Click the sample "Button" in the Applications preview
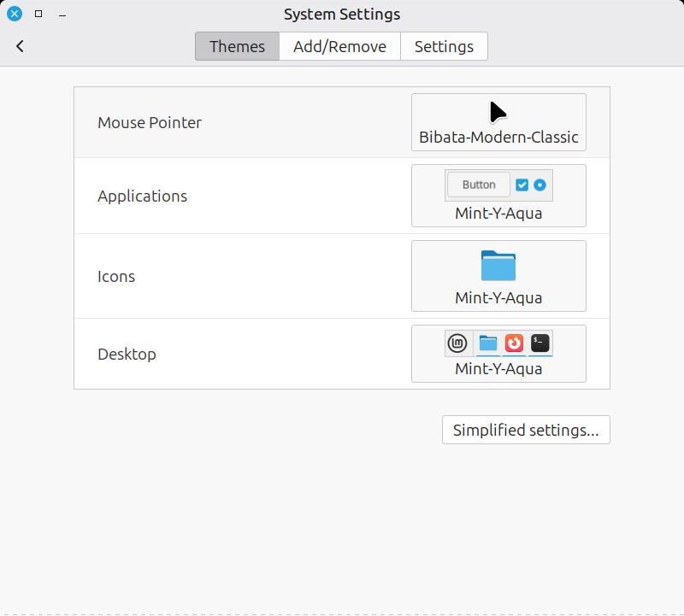Image resolution: width=684 pixels, height=616 pixels. pos(479,185)
